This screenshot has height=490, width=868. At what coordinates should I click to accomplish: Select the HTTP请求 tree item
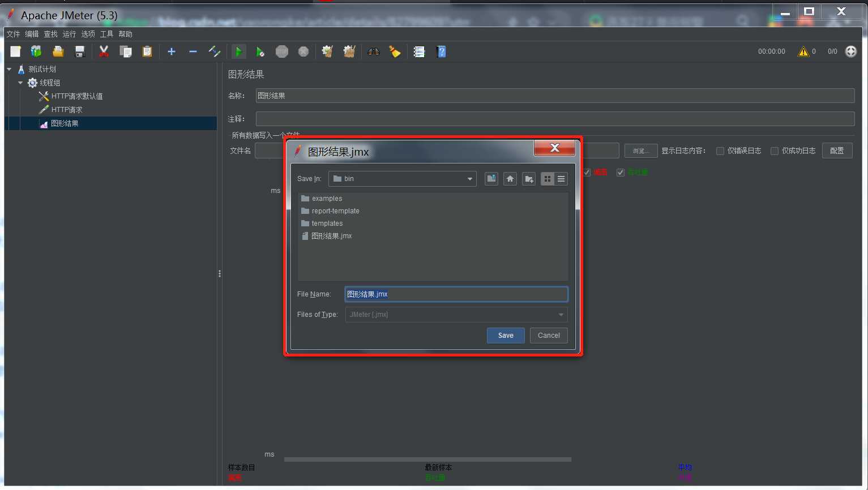click(61, 110)
